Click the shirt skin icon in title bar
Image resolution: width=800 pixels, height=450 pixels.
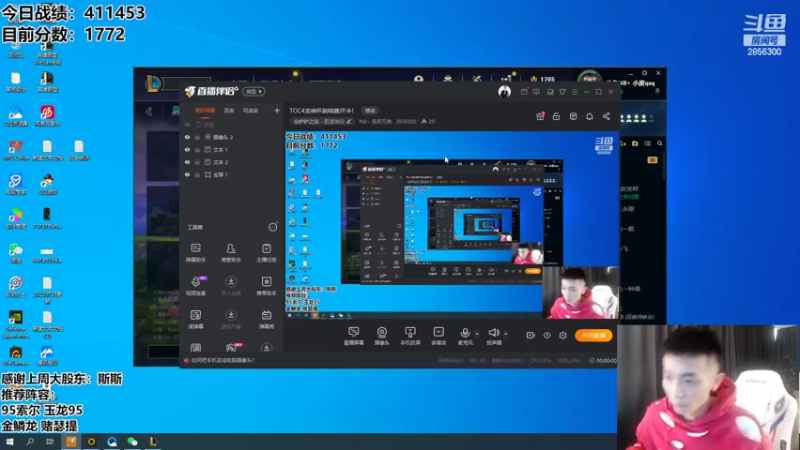562,92
